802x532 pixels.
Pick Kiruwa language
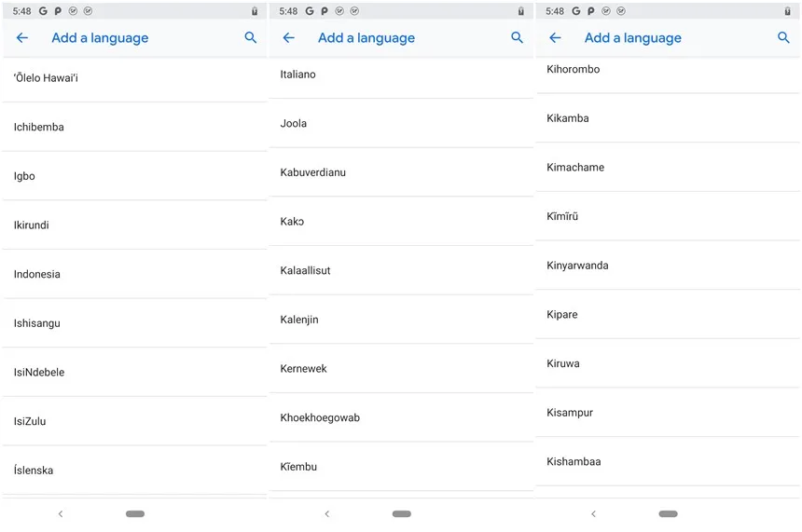pos(668,363)
